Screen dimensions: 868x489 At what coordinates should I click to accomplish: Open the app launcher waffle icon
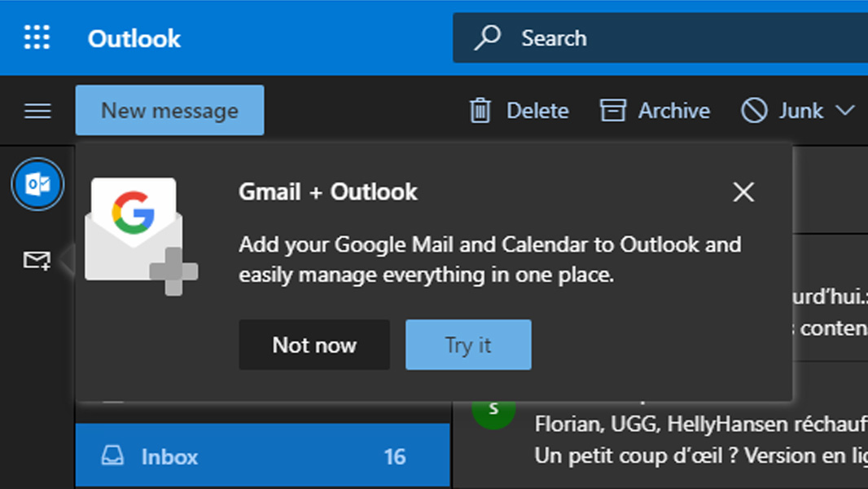click(37, 37)
